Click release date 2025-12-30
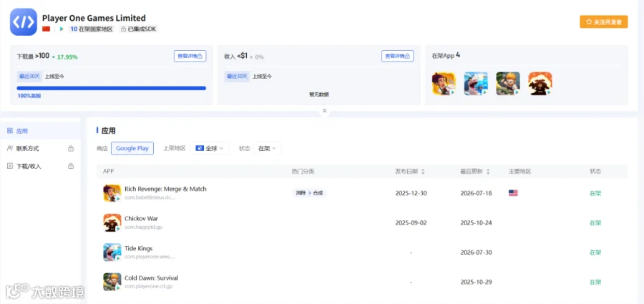Image resolution: width=644 pixels, height=304 pixels. coord(411,193)
